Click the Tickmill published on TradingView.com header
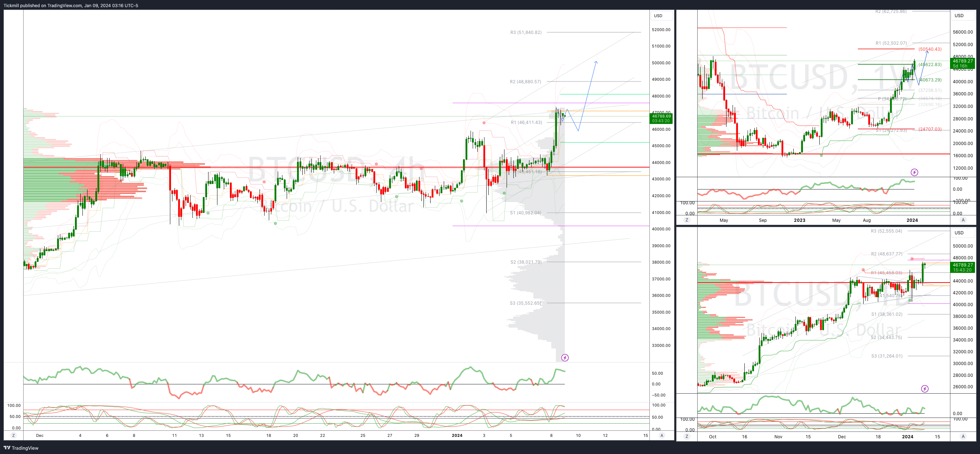The width and height of the screenshot is (980, 454). 71,5
